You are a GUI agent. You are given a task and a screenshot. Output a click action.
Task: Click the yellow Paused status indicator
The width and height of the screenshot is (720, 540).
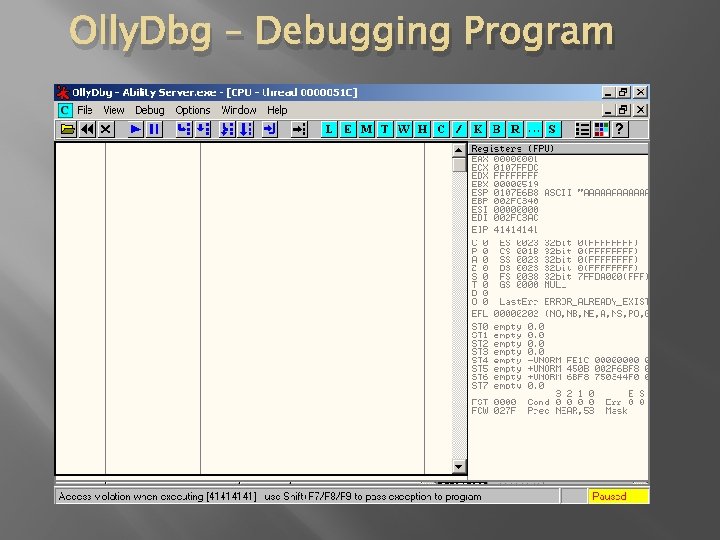tap(618, 496)
